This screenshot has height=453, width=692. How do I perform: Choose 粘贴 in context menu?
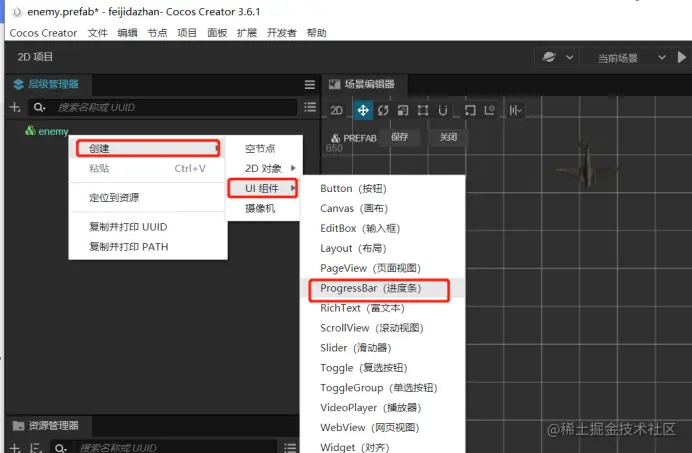(148, 168)
